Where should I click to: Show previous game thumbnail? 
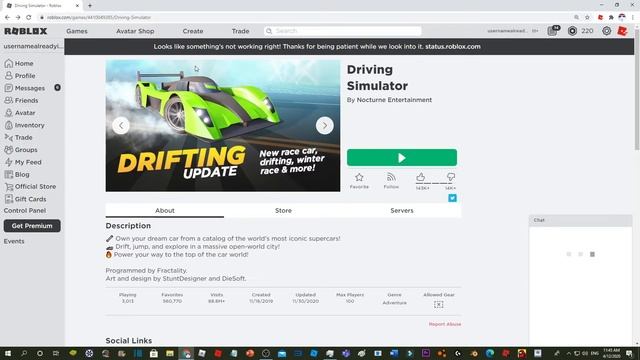(121, 125)
